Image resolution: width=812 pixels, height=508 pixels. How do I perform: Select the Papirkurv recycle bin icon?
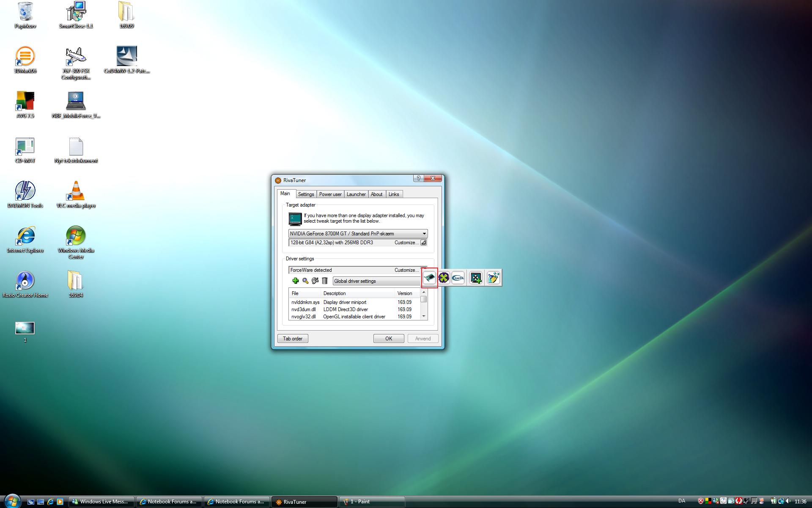[x=25, y=15]
